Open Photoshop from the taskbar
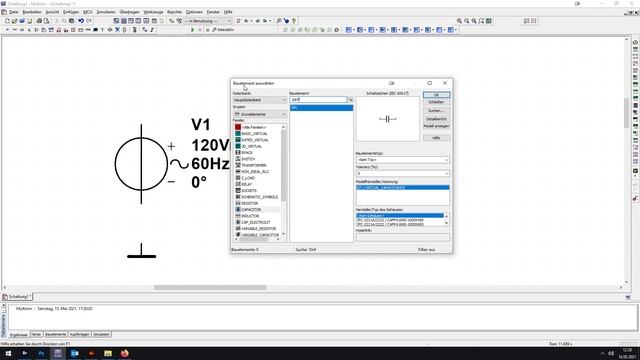The width and height of the screenshot is (640, 360). point(41,353)
